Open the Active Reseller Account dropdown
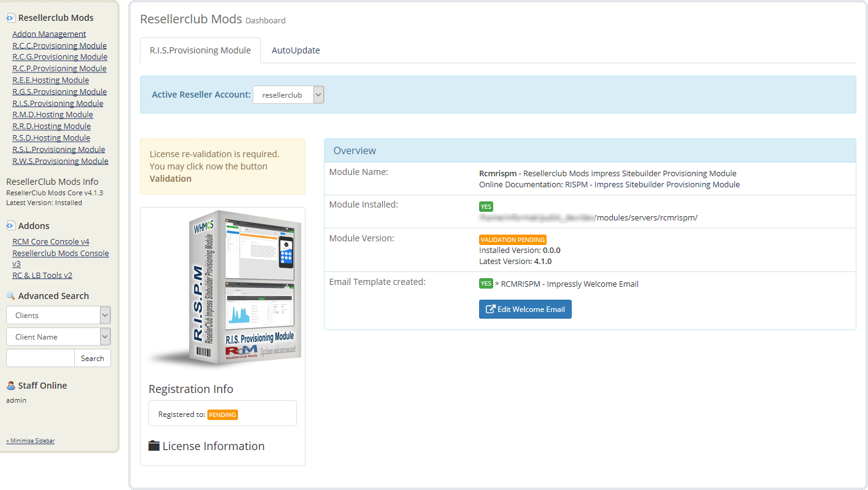Image resolution: width=868 pixels, height=490 pixels. (288, 95)
